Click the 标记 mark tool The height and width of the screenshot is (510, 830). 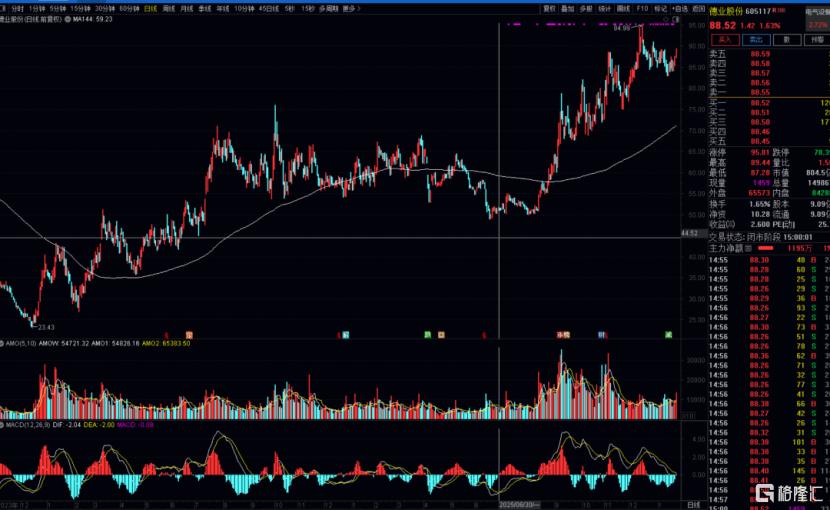(660, 9)
